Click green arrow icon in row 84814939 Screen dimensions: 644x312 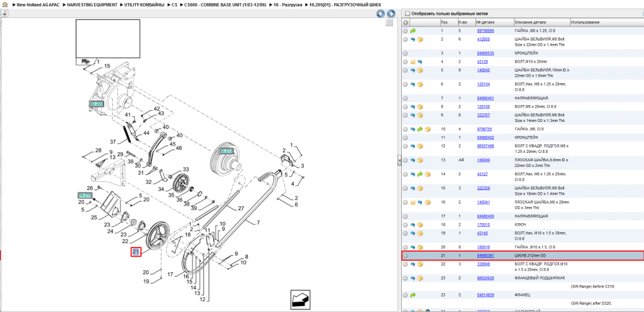(413, 295)
